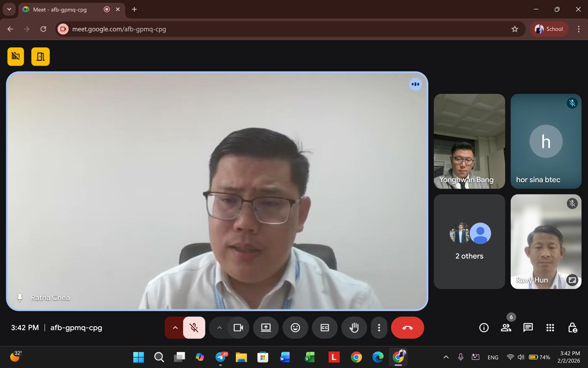The height and width of the screenshot is (368, 588).
Task: Open the emoji reactions button
Action: click(x=295, y=328)
